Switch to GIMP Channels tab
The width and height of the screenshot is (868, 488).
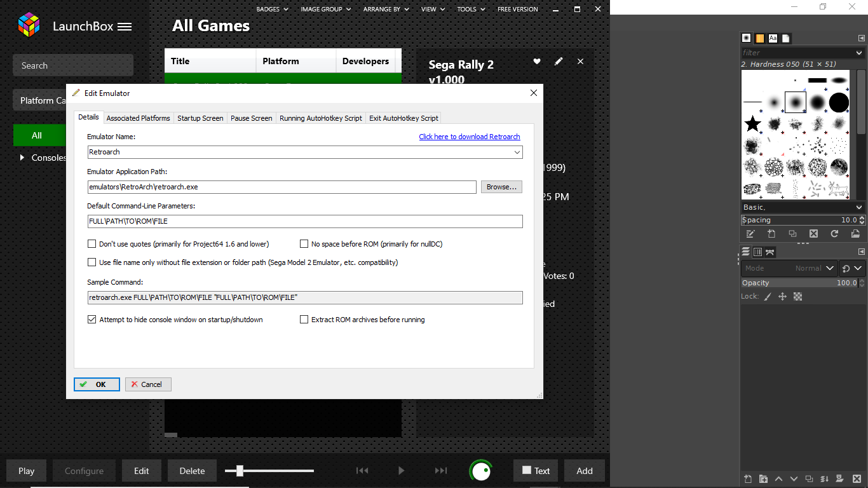[757, 252]
